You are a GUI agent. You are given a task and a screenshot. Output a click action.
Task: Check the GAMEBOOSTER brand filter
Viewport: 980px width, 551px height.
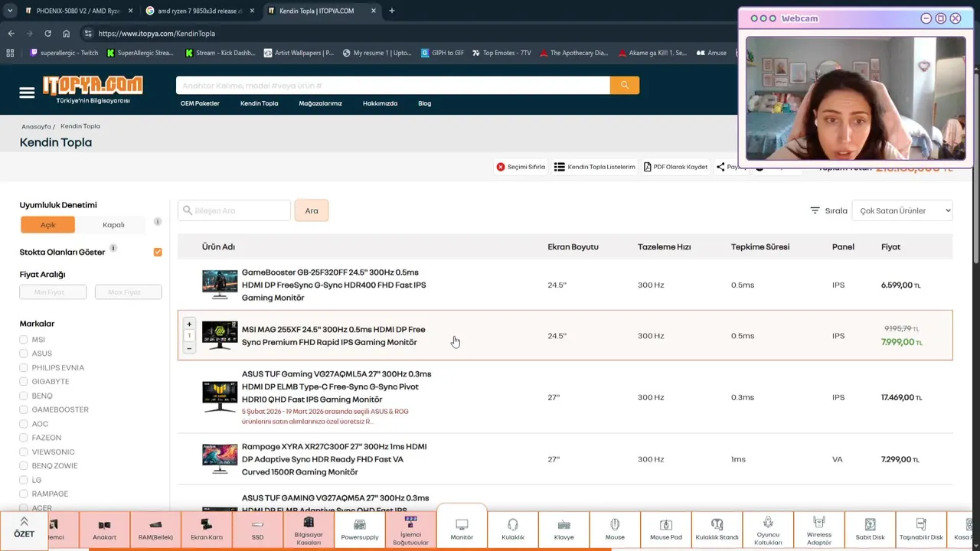24,409
